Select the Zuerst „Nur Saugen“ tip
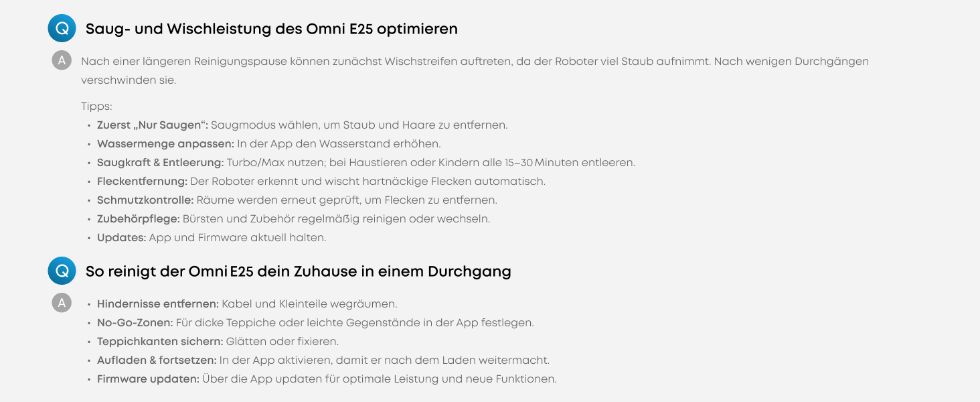This screenshot has width=980, height=402. (x=153, y=125)
